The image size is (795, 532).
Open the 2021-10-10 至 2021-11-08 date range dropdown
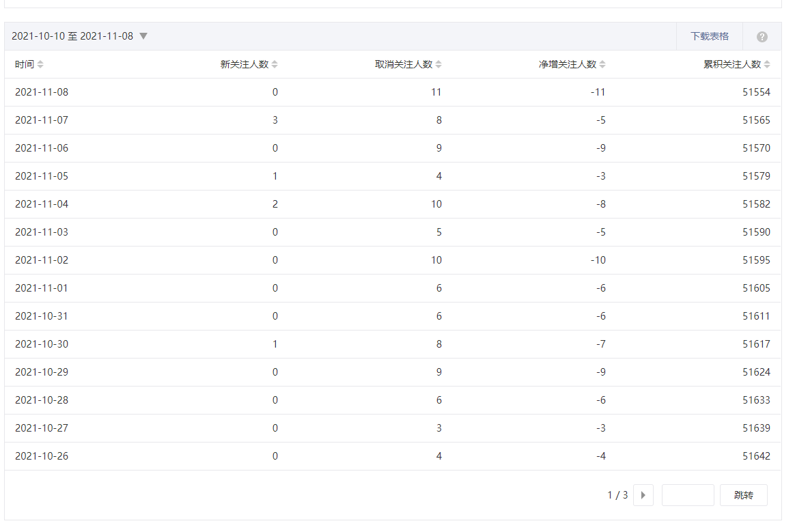[x=80, y=36]
